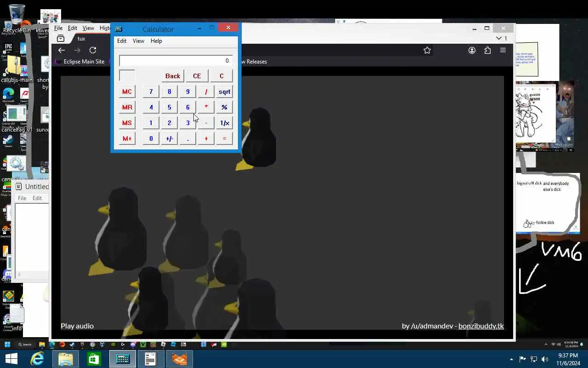Image resolution: width=588 pixels, height=368 pixels.
Task: Click the multiply asterisk button
Action: pos(206,107)
